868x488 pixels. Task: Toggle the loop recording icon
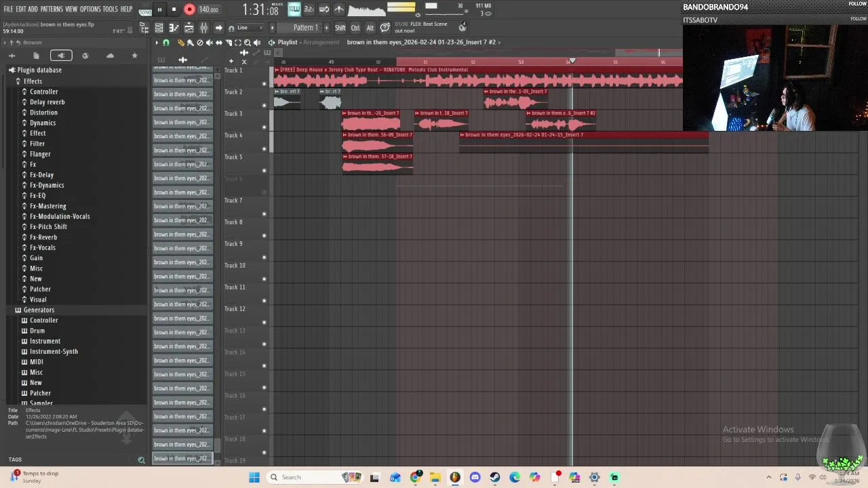(x=324, y=9)
